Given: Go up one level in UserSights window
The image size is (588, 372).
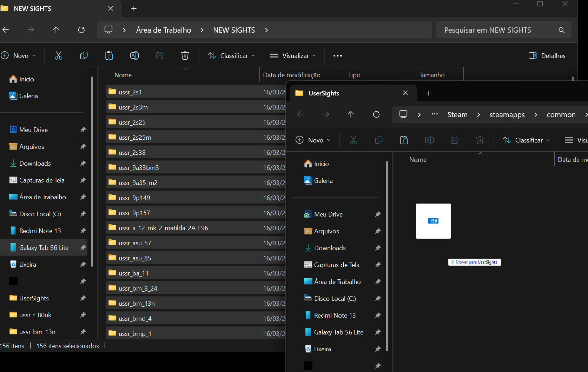Looking at the screenshot, I should coord(351,114).
